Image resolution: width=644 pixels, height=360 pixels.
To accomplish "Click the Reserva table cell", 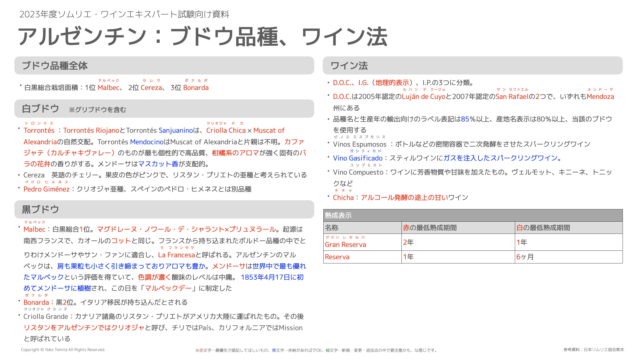I will [x=362, y=257].
